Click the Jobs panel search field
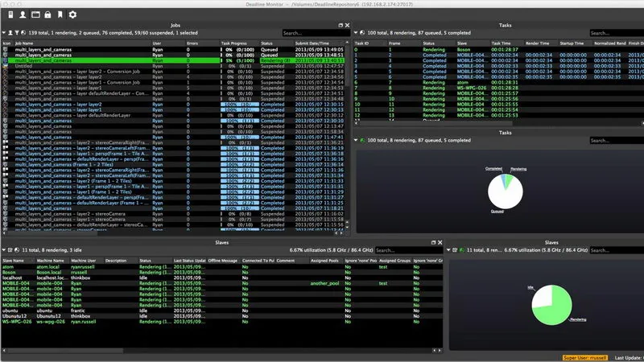 (x=316, y=33)
